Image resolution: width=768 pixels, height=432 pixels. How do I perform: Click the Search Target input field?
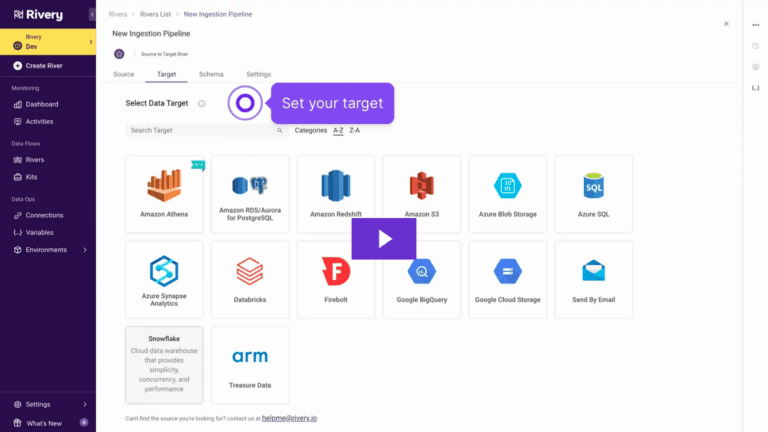[x=200, y=130]
